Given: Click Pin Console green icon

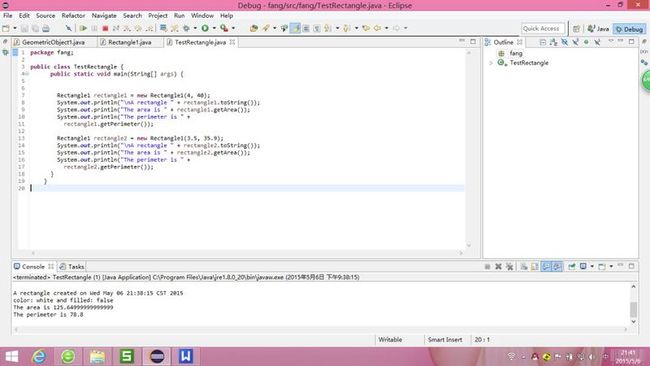Looking at the screenshot, I should [x=572, y=266].
